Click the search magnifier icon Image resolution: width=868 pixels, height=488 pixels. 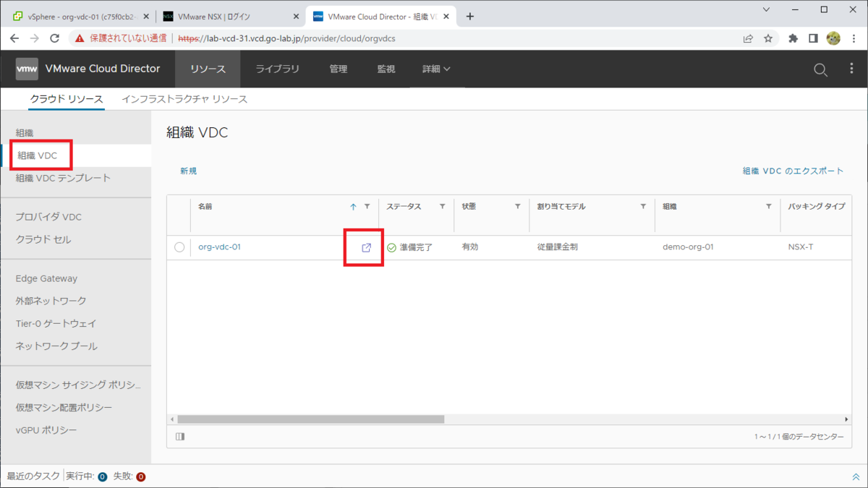pos(820,69)
